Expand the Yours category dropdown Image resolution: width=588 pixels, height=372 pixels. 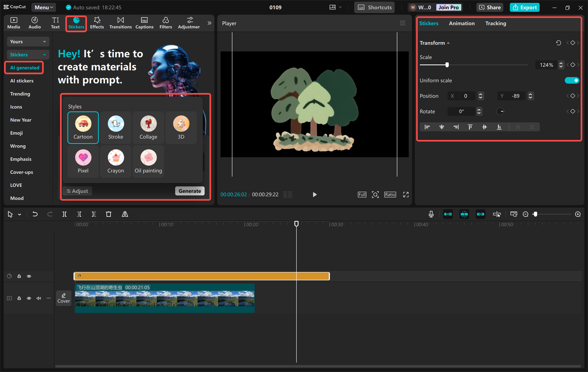[x=28, y=41]
